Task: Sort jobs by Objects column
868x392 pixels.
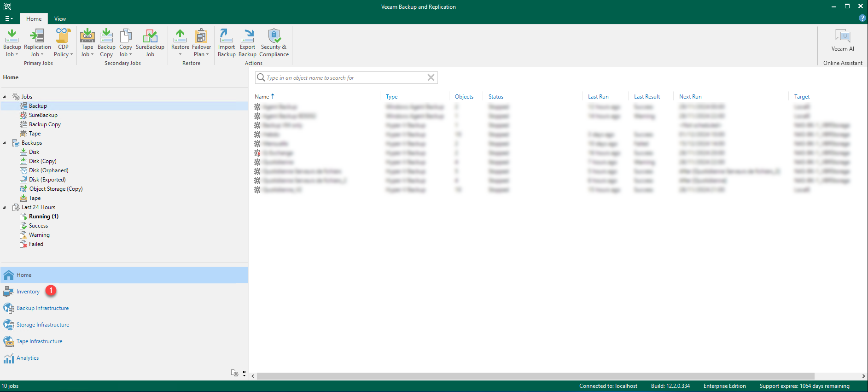Action: (464, 97)
